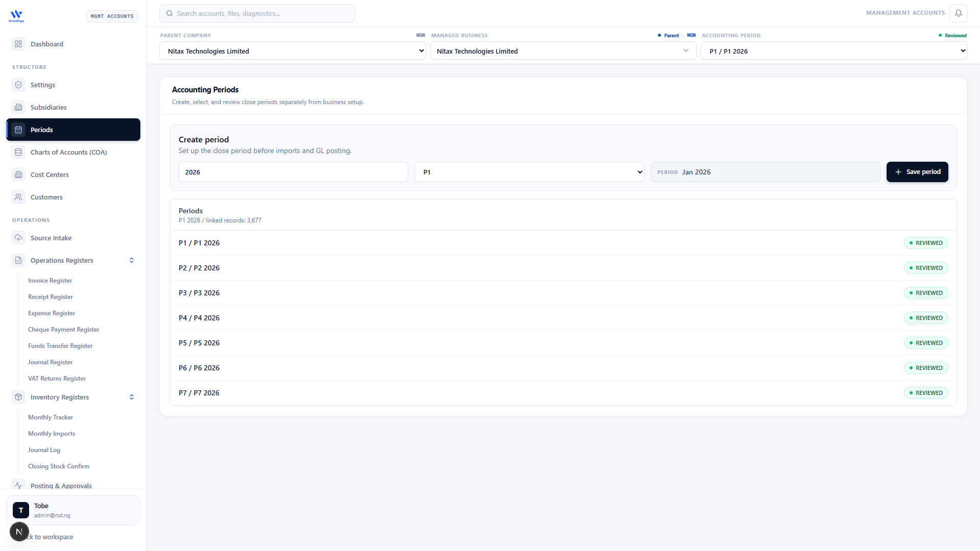Open the Expense Register page
This screenshot has height=551, width=980.
coord(52,313)
